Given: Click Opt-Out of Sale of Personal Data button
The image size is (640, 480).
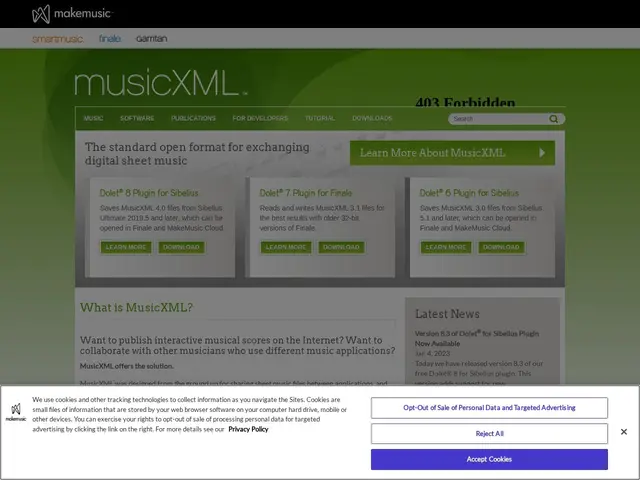Looking at the screenshot, I should [x=489, y=408].
